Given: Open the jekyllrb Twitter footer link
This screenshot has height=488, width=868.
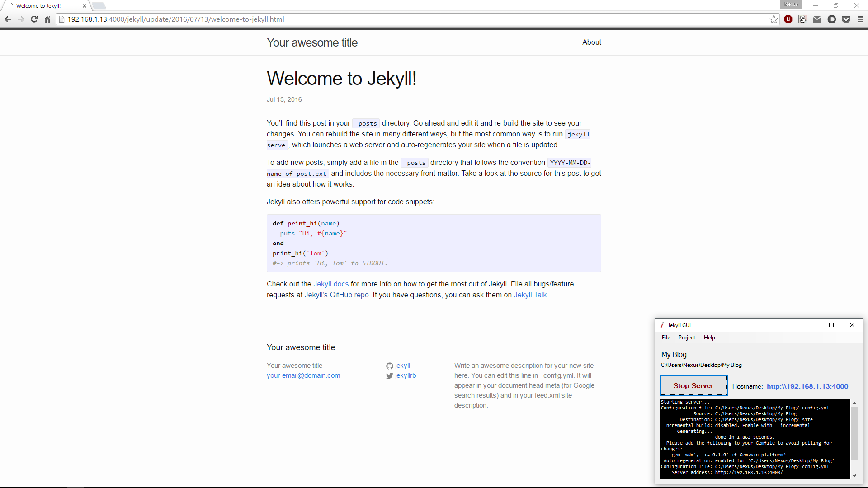Looking at the screenshot, I should coord(405,375).
